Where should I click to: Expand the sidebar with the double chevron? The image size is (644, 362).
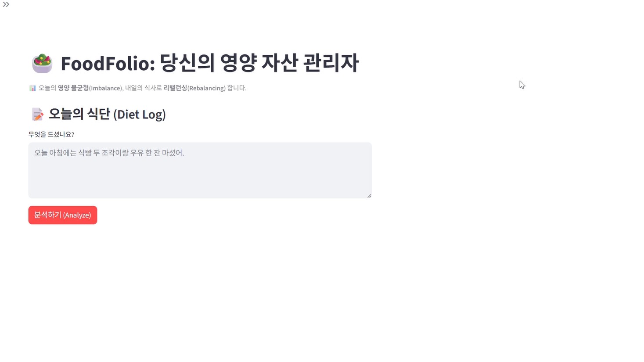[x=6, y=4]
